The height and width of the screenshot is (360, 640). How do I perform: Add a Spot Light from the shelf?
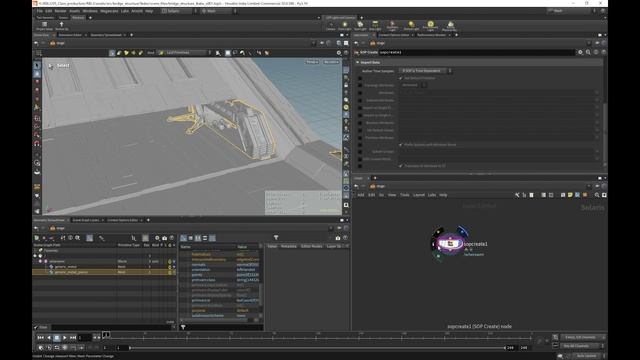coord(360,26)
